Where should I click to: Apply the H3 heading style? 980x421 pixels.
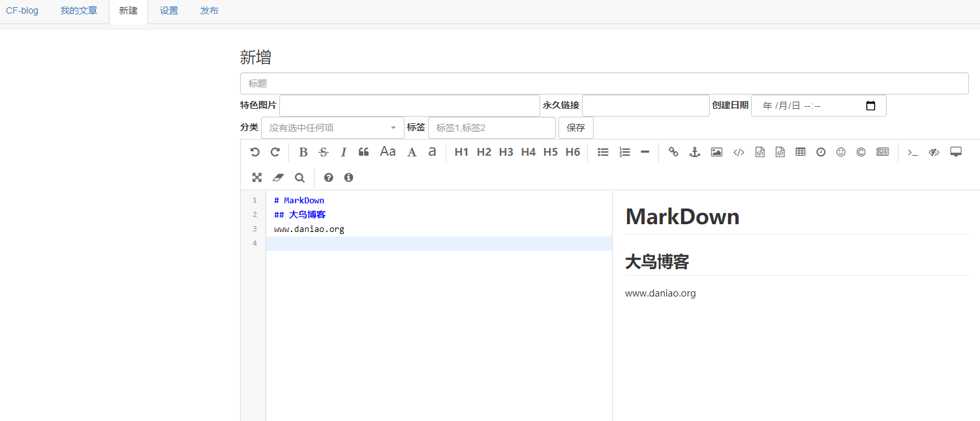point(506,152)
